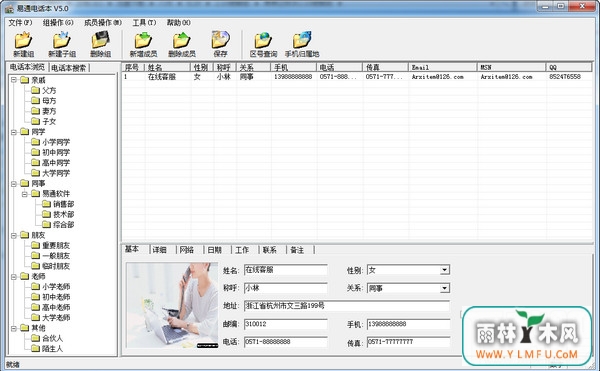Select the 合伙人 folder
The image size is (600, 371).
(47, 338)
